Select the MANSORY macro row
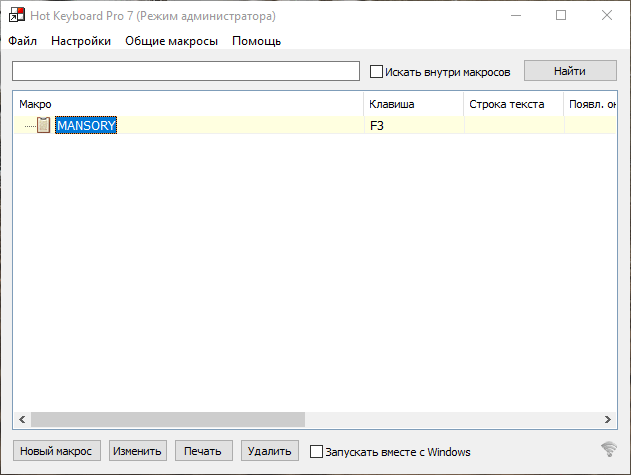 [316, 125]
